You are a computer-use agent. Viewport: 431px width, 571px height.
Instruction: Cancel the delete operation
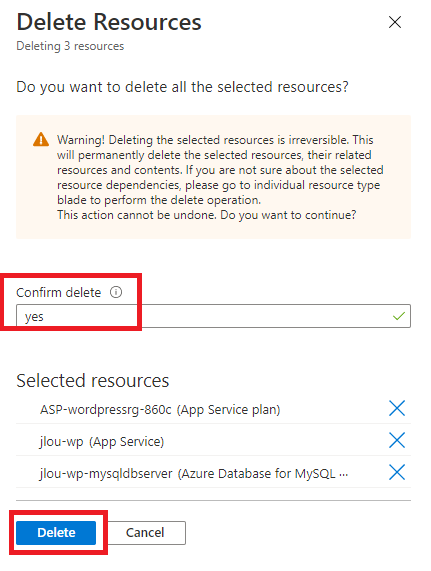(145, 533)
